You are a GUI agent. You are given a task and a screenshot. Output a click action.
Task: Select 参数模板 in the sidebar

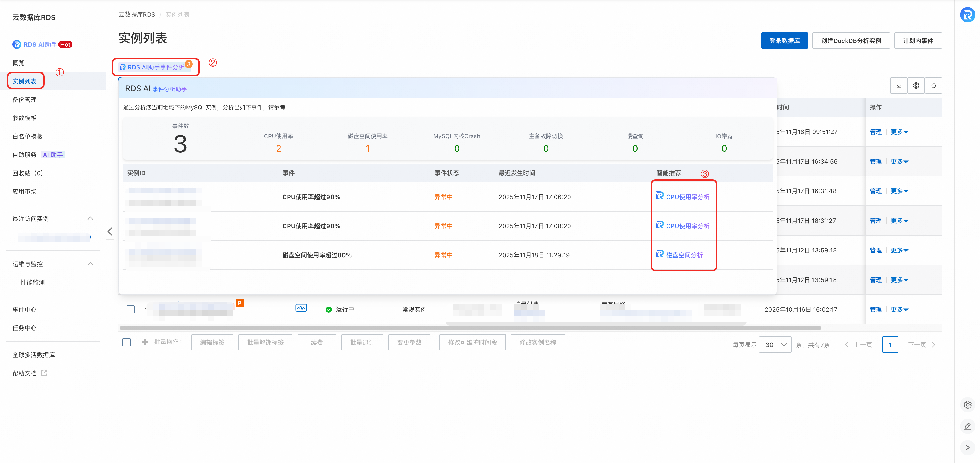24,118
